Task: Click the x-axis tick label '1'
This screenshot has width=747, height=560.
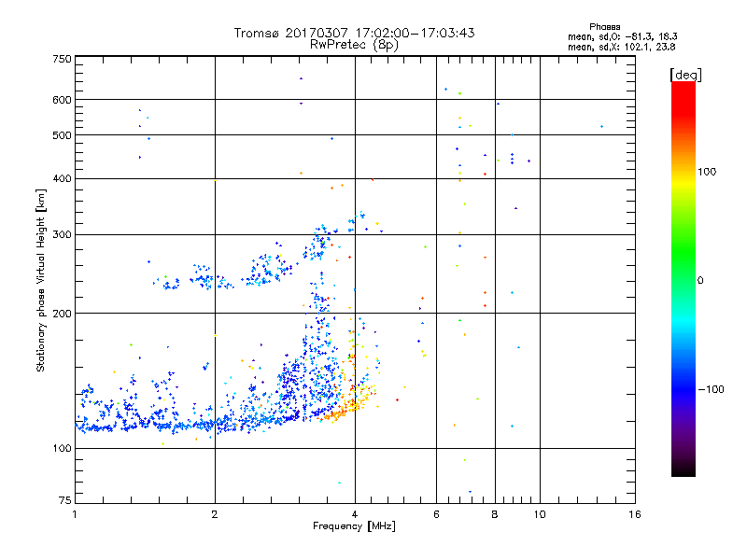Action: coord(75,514)
